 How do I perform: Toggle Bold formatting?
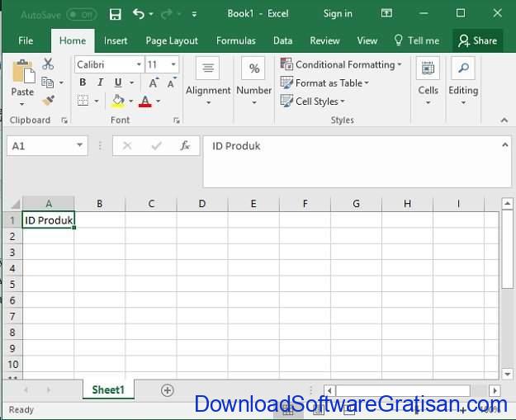click(83, 83)
